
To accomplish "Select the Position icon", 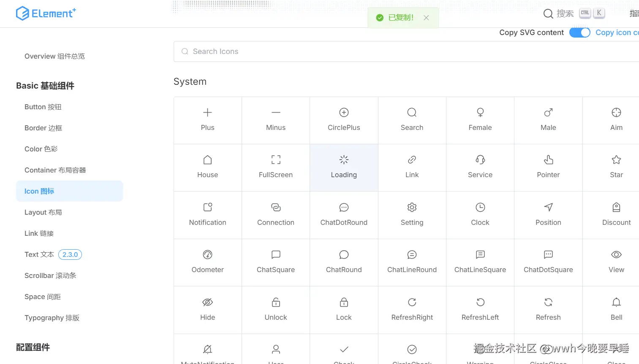I will 548,215.
